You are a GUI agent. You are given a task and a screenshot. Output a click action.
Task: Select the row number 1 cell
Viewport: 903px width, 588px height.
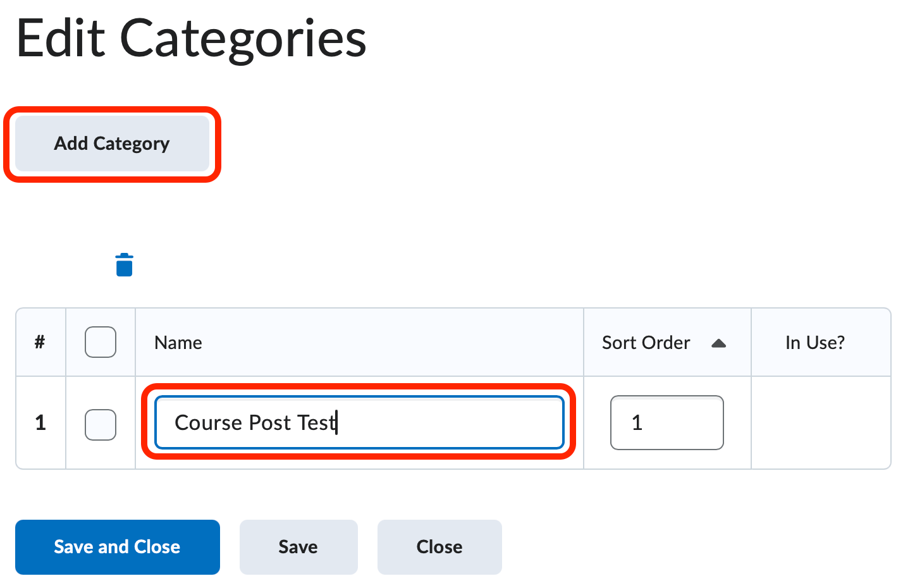click(40, 422)
